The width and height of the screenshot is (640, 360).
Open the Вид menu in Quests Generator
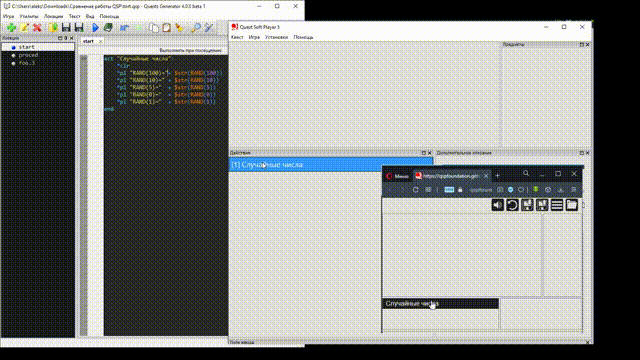(90, 16)
